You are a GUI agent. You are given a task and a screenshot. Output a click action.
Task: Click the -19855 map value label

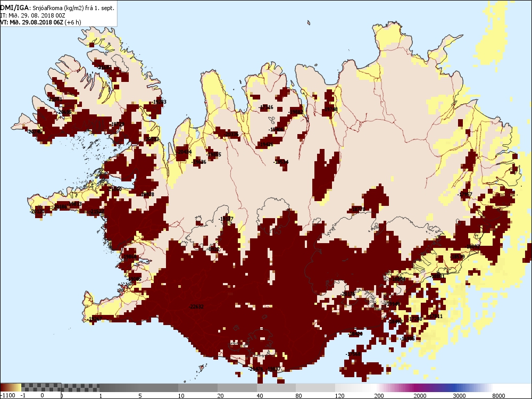click(x=214, y=155)
